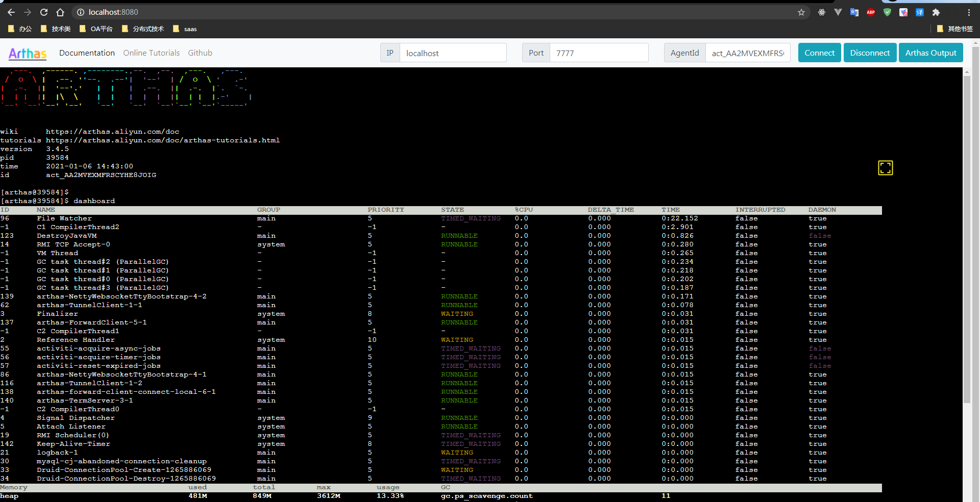Select the Signal Dispatcher thread name
This screenshot has height=502, width=980.
click(x=76, y=418)
